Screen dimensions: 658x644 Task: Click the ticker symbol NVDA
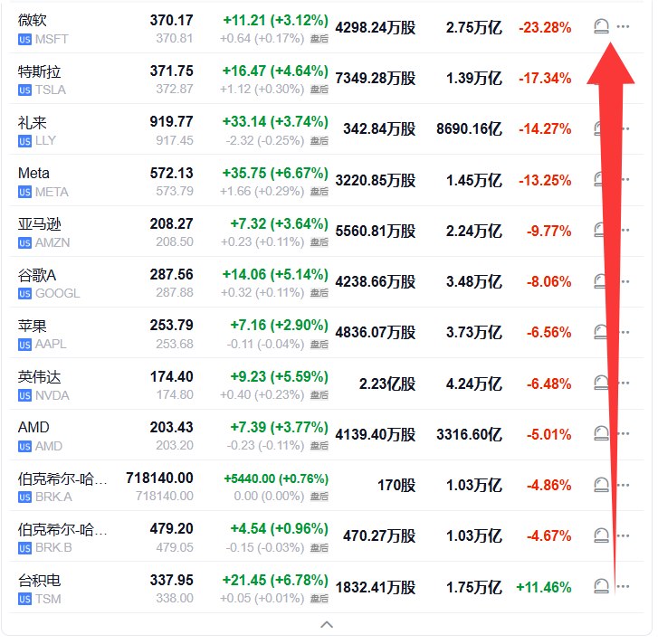[52, 395]
